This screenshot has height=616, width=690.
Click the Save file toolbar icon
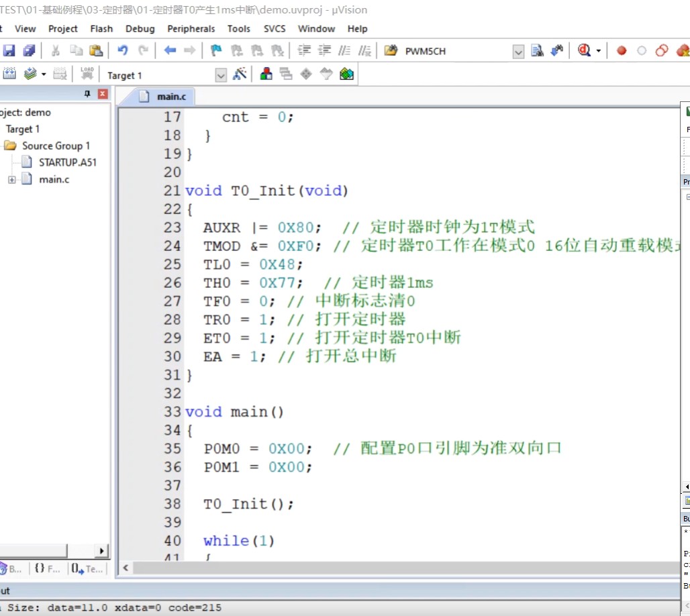pyautogui.click(x=8, y=50)
